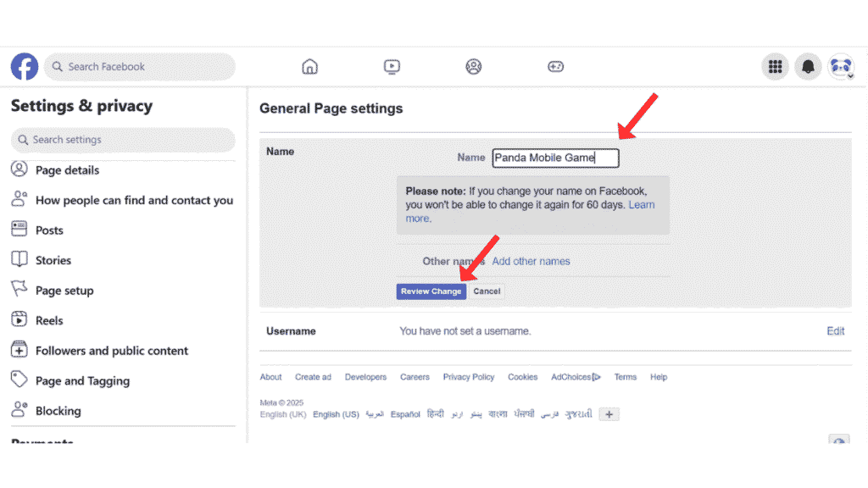Follow the Learn more link
Viewport: 868px width, 488px height.
click(x=642, y=205)
